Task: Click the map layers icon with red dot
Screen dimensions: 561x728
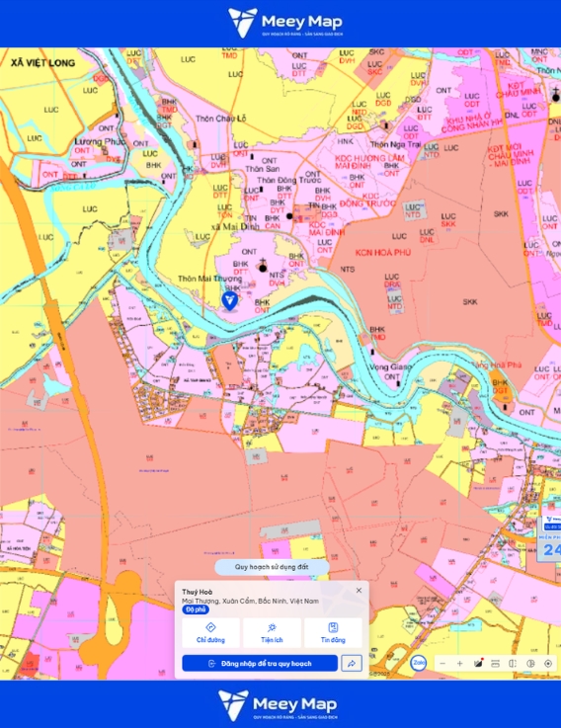Action: [478, 663]
